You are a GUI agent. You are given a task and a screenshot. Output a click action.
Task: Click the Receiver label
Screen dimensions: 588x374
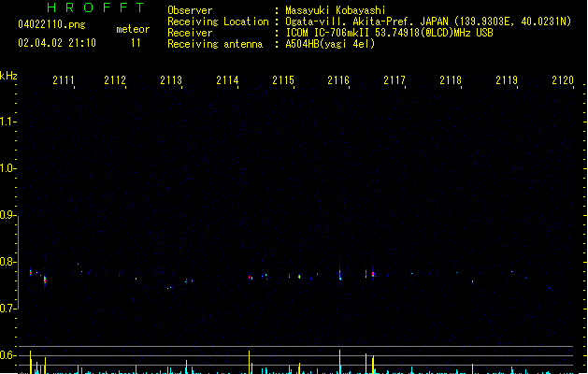click(190, 33)
